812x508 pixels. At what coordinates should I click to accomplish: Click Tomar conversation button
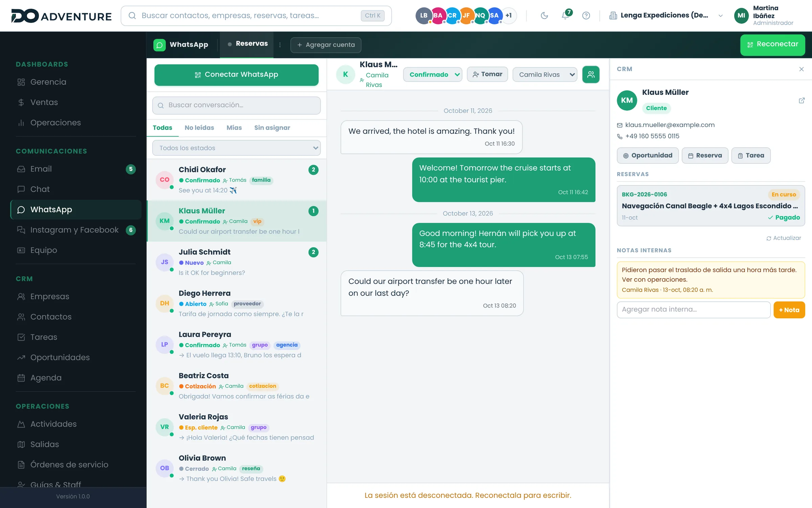coord(487,74)
